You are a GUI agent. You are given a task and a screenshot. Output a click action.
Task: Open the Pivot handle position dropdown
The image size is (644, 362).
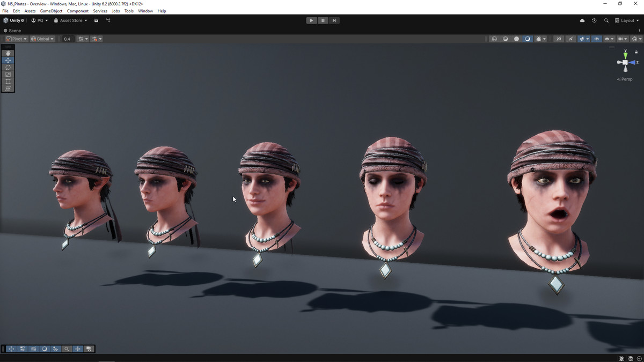16,39
